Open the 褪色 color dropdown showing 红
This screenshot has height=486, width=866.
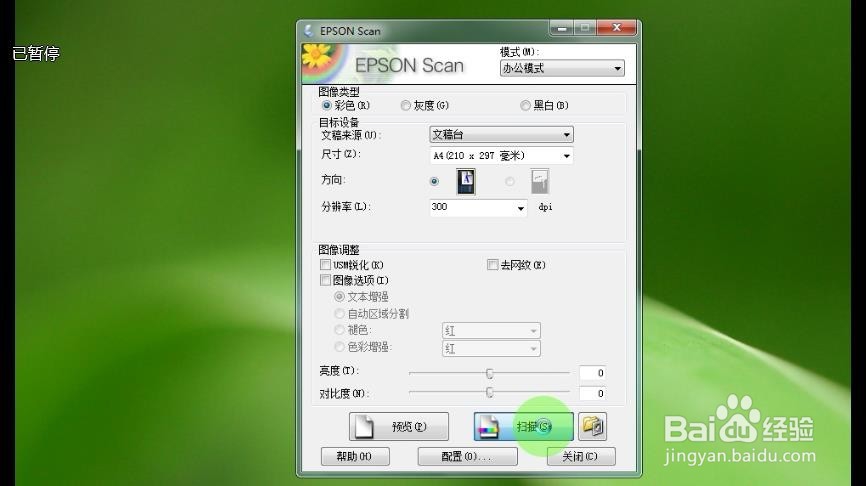coord(491,331)
